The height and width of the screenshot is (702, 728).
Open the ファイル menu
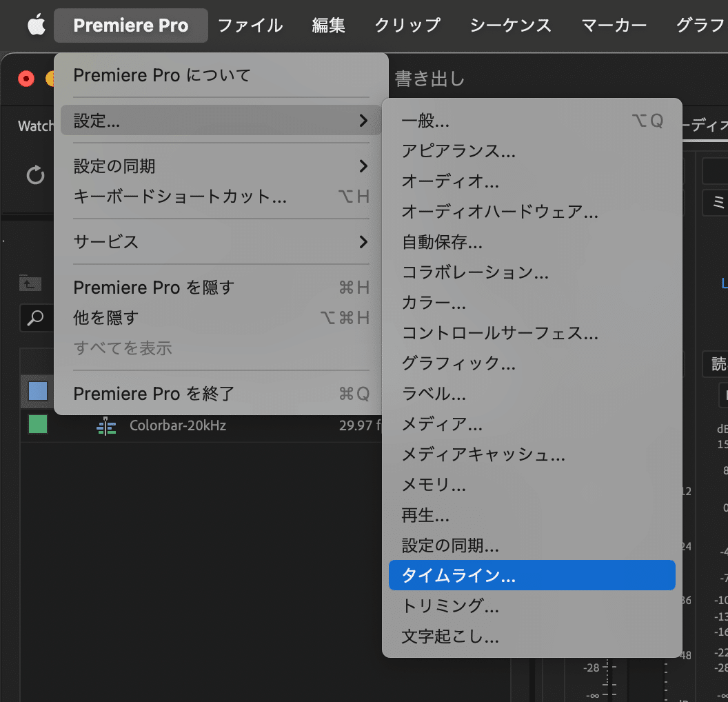(250, 26)
